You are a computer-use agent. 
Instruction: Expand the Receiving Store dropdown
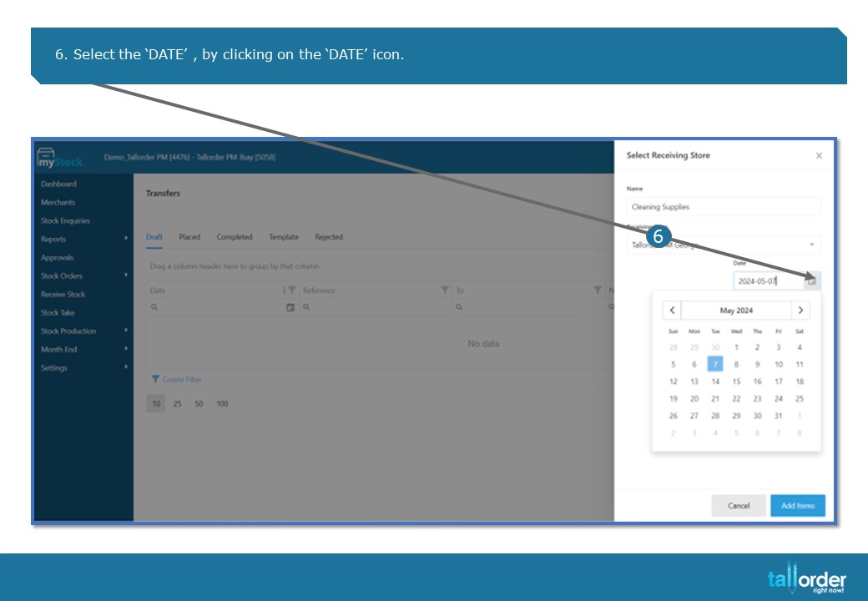point(811,245)
